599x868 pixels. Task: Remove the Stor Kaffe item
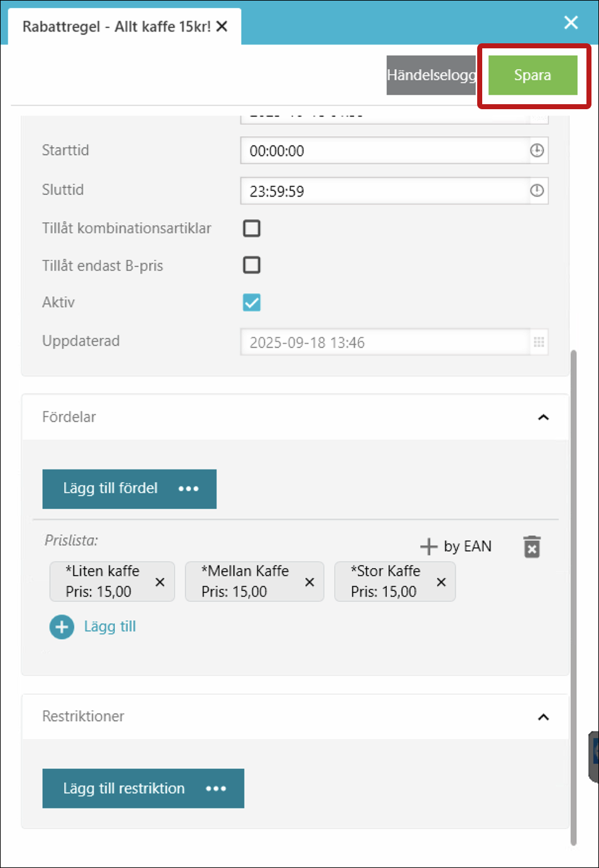(x=441, y=582)
